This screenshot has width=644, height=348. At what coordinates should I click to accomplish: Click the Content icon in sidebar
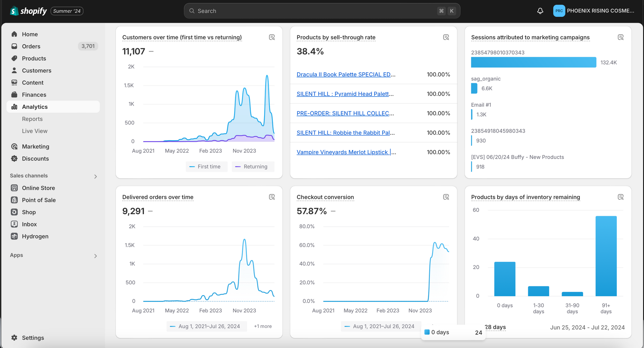coord(14,82)
